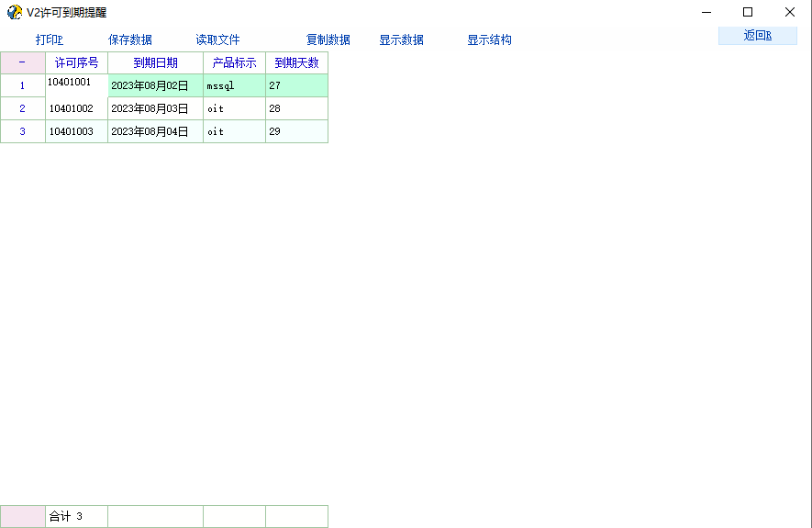Choose the 显示数据 show data option
The width and height of the screenshot is (812, 528).
401,39
